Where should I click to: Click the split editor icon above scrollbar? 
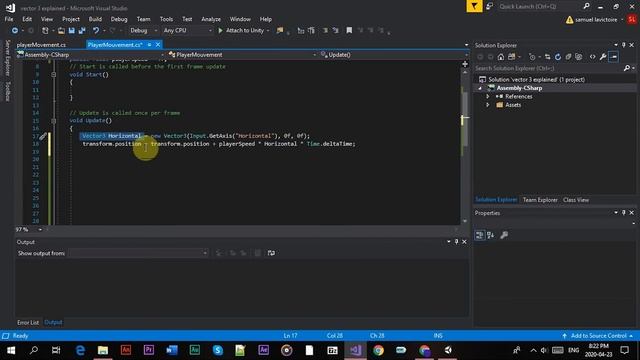coord(465,64)
